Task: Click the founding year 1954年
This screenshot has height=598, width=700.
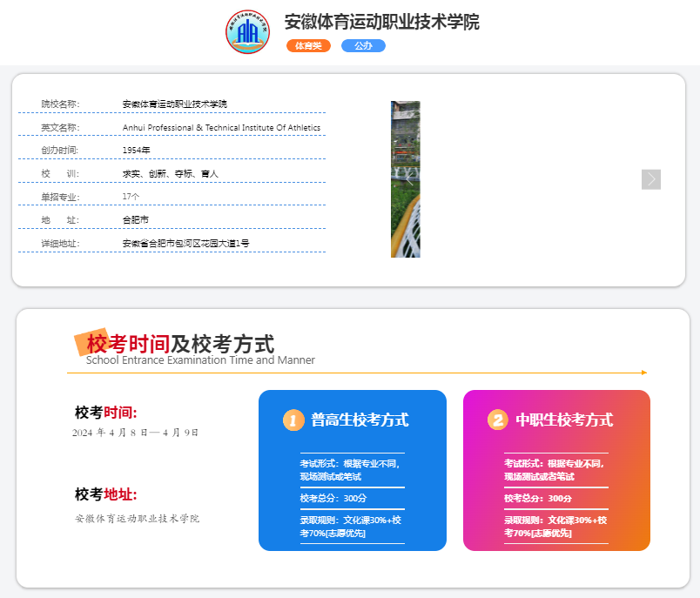Action: pos(136,151)
